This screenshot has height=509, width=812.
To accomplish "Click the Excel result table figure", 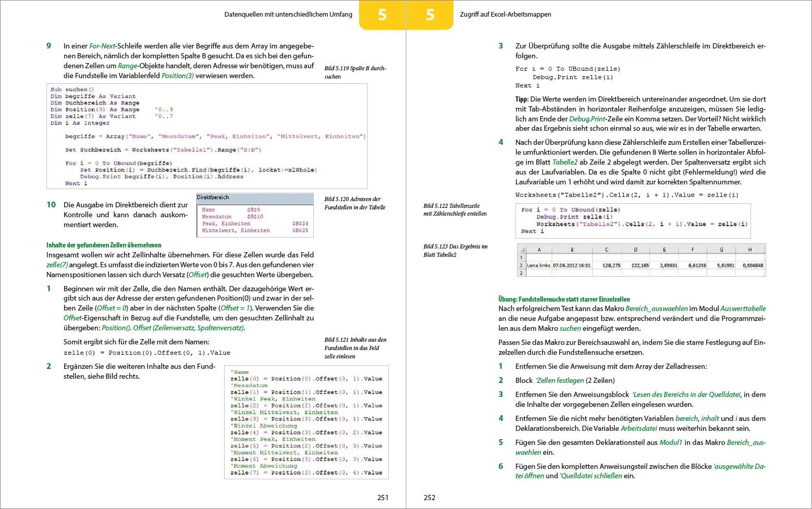I will pyautogui.click(x=641, y=259).
